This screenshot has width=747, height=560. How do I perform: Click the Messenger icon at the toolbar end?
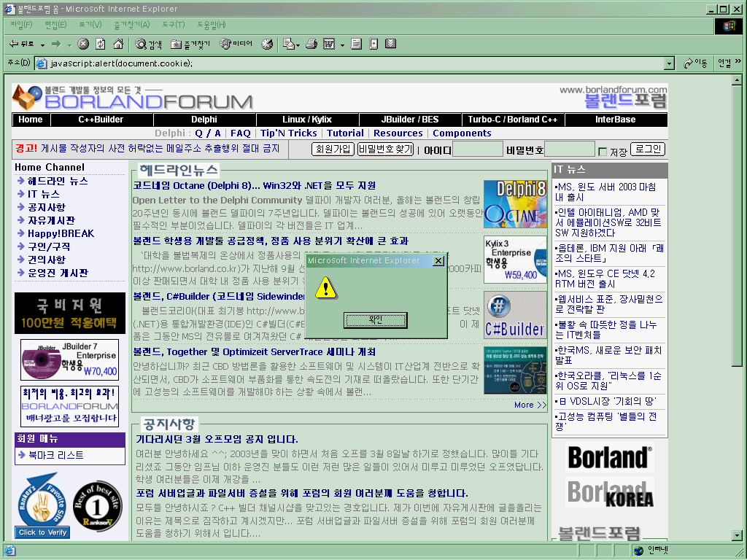tap(391, 44)
